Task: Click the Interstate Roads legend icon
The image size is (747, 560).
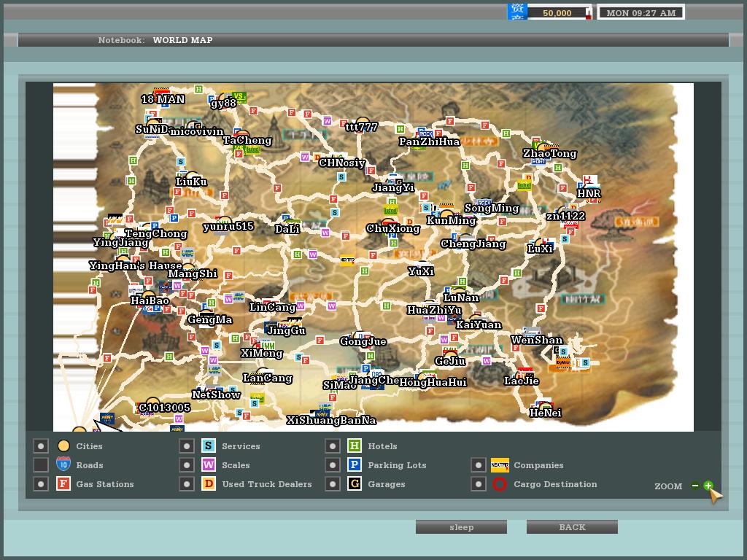Action: (x=63, y=465)
